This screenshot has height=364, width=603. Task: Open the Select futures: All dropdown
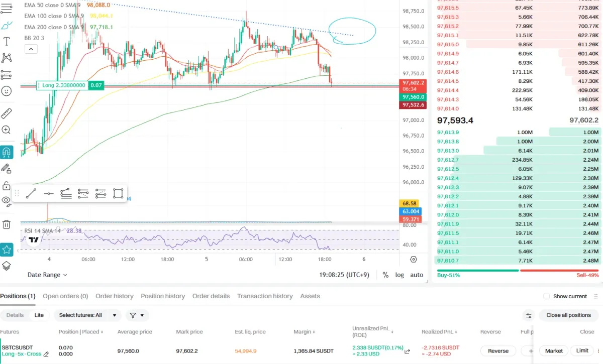(87, 315)
